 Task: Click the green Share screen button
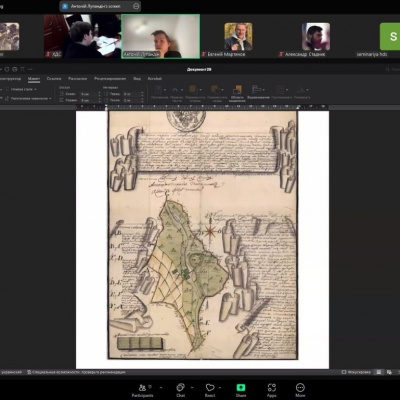241,390
